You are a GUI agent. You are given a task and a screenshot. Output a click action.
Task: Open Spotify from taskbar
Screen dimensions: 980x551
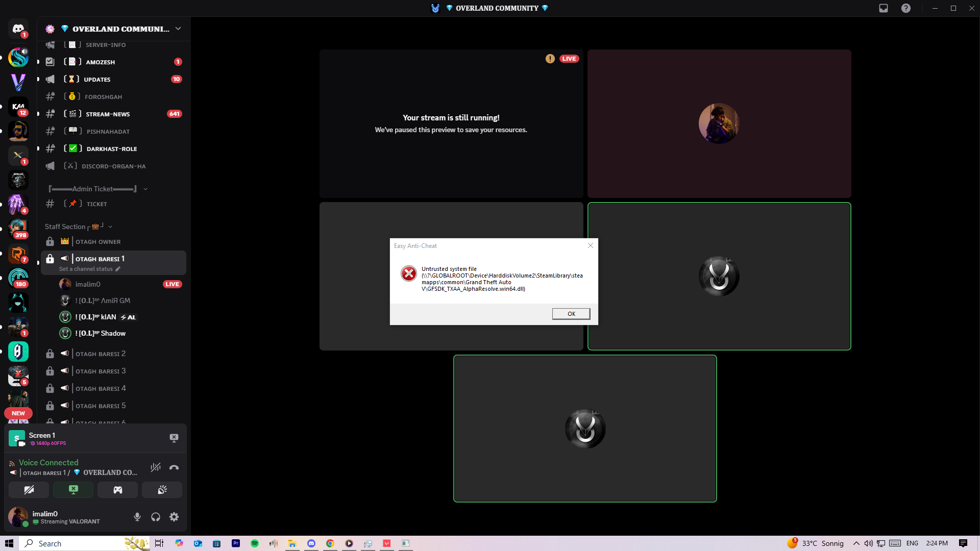tap(255, 543)
